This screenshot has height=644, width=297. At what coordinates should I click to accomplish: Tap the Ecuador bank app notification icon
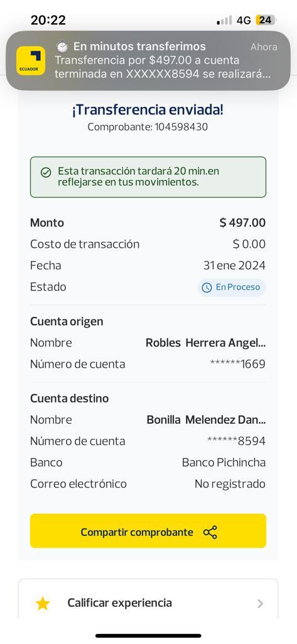(31, 61)
